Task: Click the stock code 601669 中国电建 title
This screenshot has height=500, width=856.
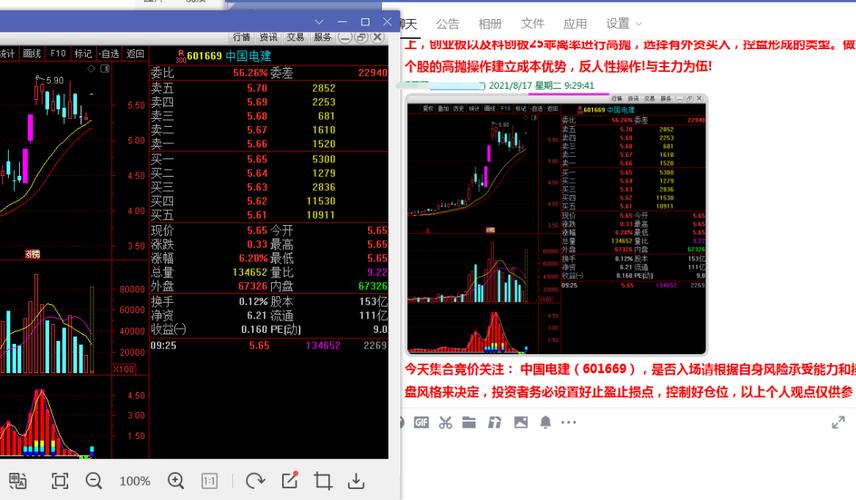Action: 229,56
